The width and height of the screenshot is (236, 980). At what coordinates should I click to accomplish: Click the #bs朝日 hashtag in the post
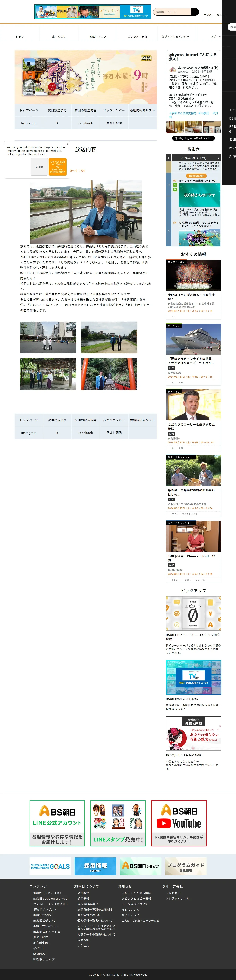204,113
